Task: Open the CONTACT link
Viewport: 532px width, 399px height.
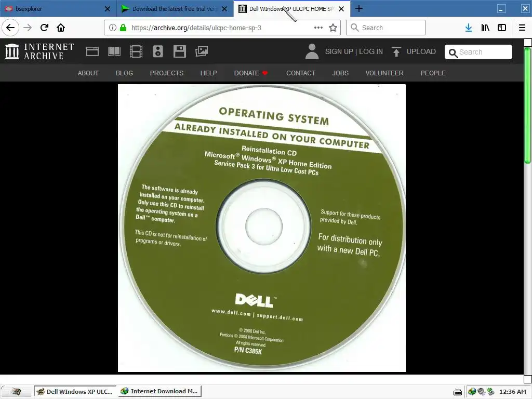Action: [301, 73]
